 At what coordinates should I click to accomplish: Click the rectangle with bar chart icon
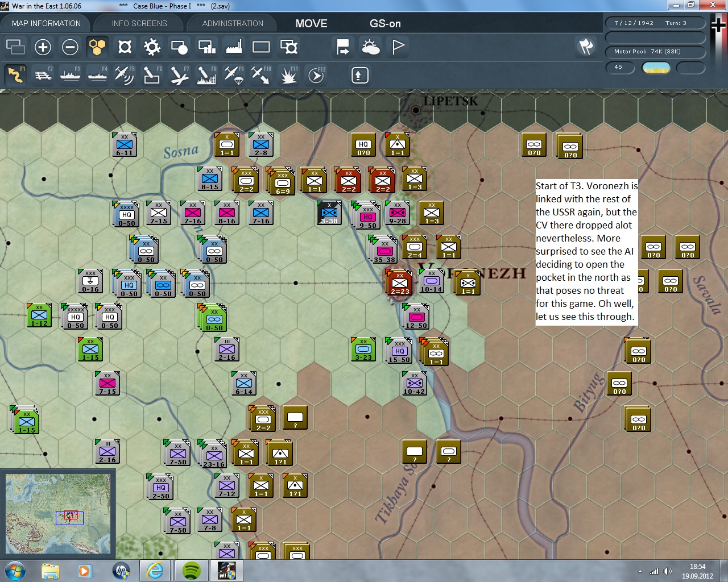point(206,47)
